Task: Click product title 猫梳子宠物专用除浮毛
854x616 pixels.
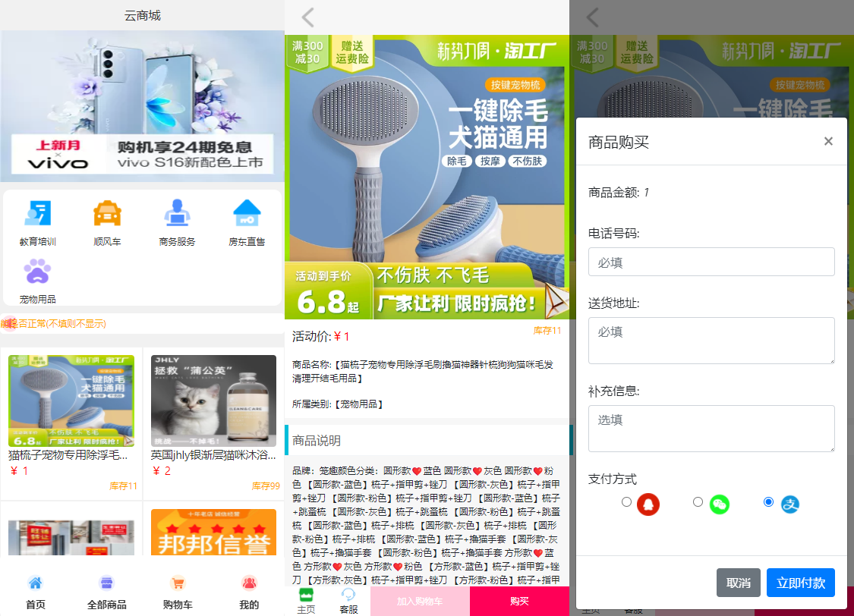Action: (x=68, y=455)
